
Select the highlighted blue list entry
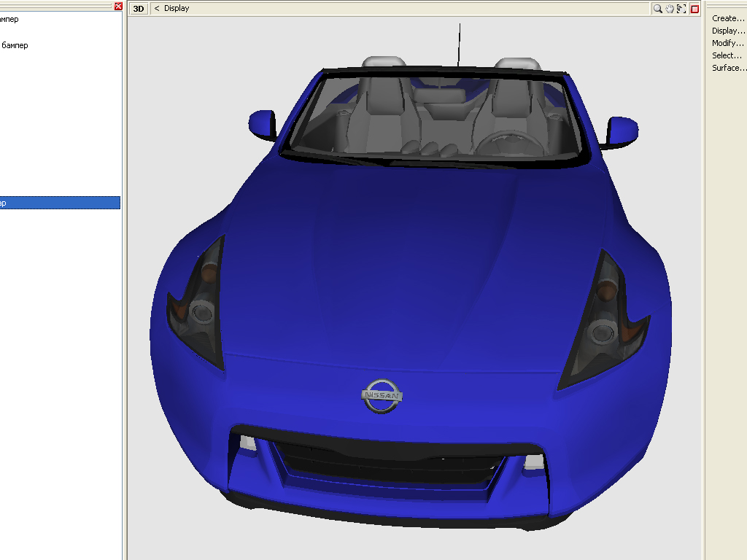(60, 203)
